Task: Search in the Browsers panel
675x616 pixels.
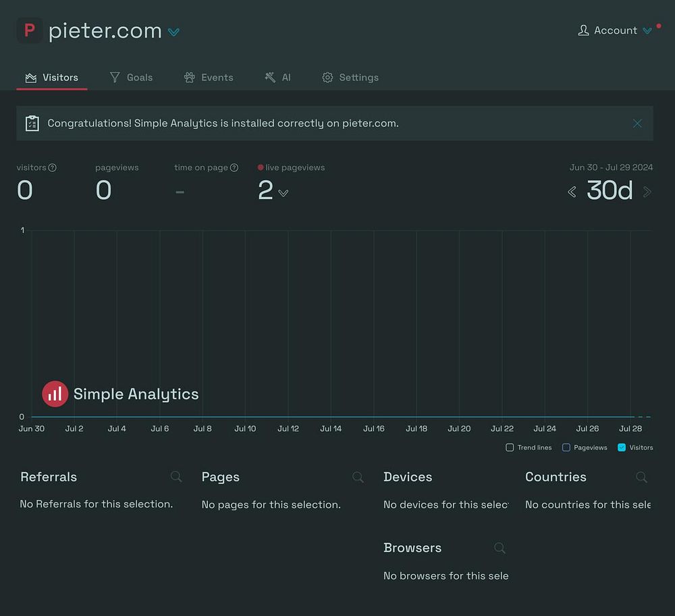Action: [x=500, y=548]
